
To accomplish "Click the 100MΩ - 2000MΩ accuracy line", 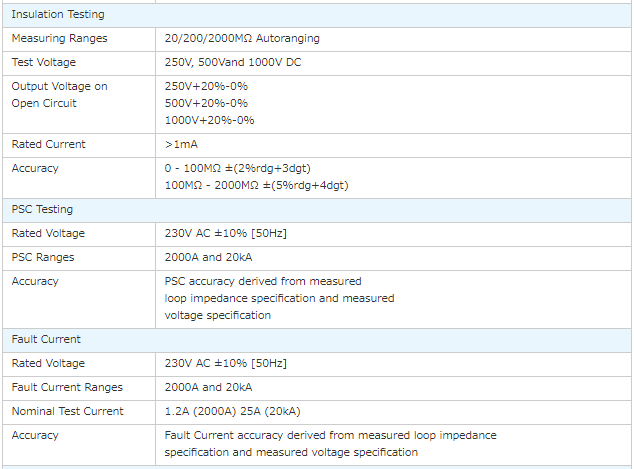I will tap(256, 185).
